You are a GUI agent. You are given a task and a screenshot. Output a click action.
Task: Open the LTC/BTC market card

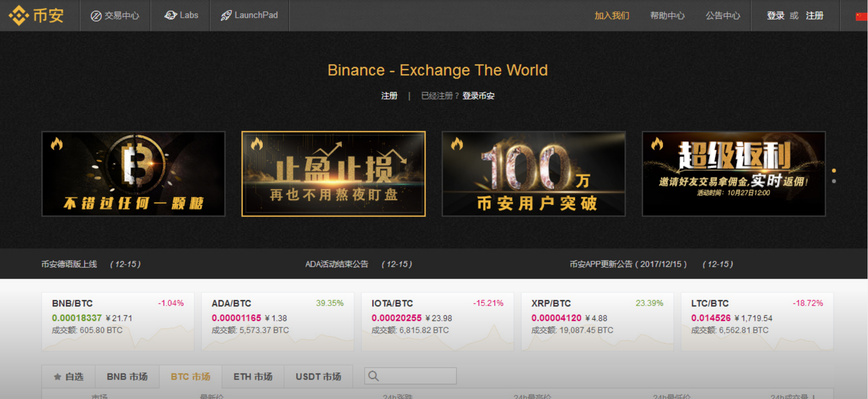[757, 322]
